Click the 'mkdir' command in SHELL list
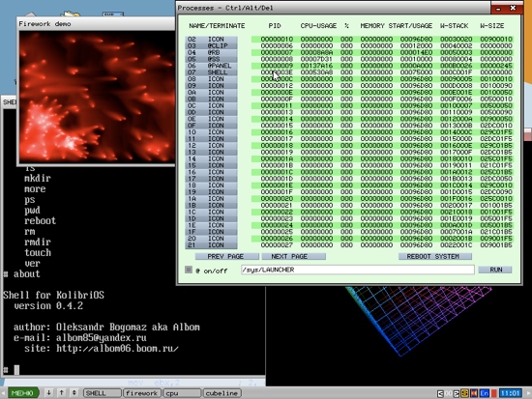 pos(38,178)
